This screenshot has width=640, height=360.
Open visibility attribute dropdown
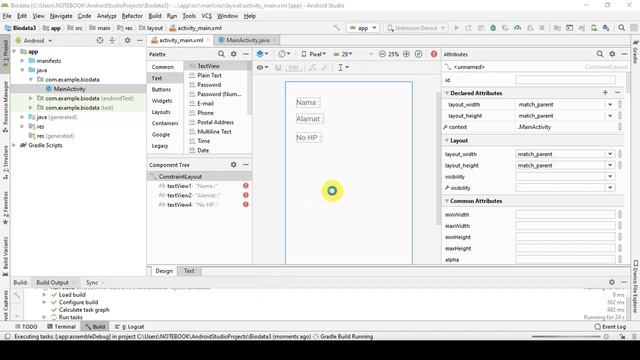pyautogui.click(x=610, y=176)
